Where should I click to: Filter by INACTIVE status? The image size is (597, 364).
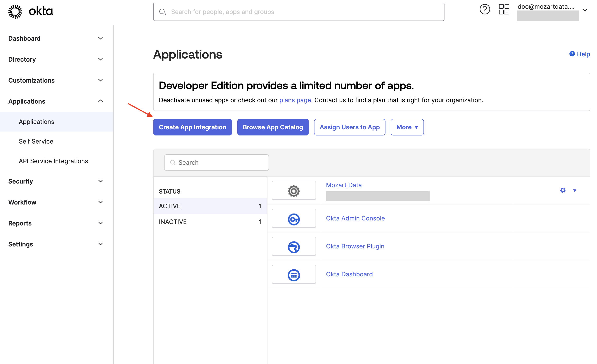tap(210, 222)
